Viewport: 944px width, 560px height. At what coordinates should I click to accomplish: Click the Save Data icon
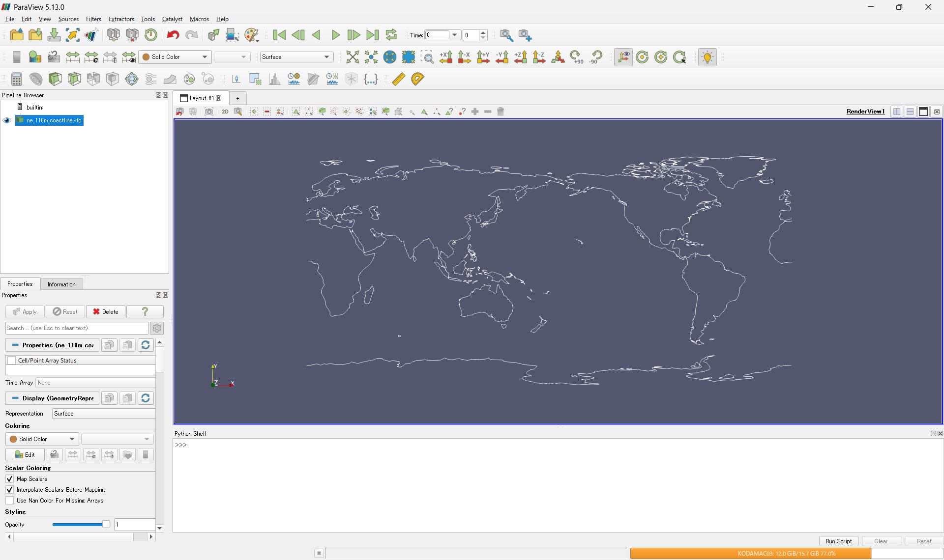coord(54,35)
